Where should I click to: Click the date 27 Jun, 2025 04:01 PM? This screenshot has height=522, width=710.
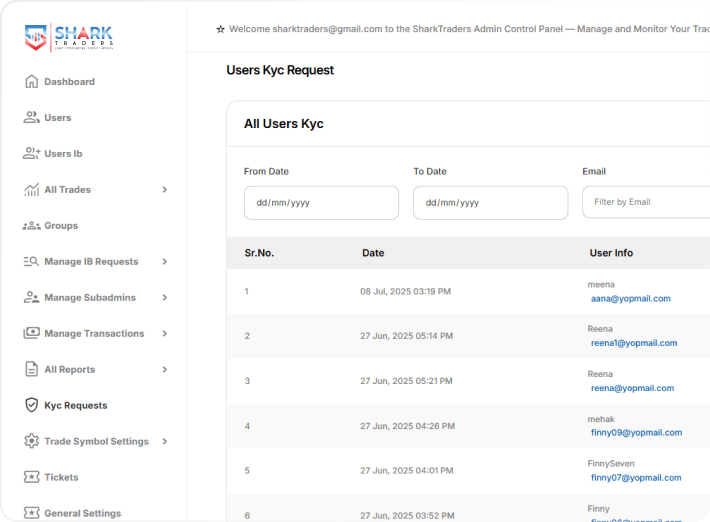click(x=407, y=471)
